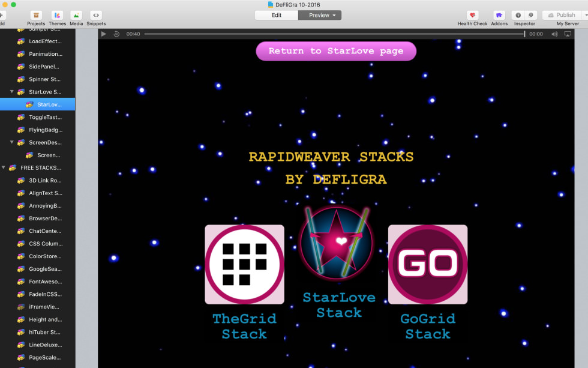Collapse the FREE STACKS... group
This screenshot has width=588, height=368.
(x=4, y=167)
